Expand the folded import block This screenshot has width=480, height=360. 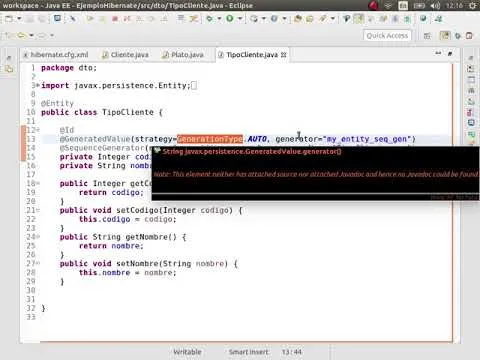click(x=38, y=86)
